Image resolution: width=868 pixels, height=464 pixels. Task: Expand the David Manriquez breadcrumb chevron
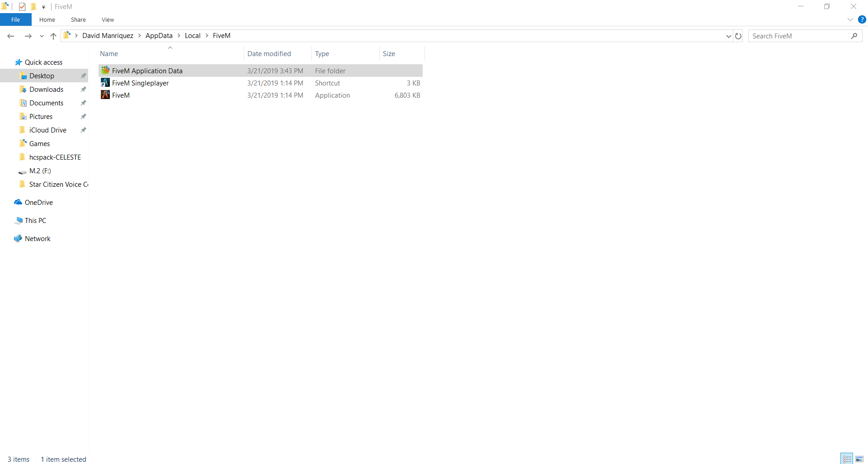140,36
